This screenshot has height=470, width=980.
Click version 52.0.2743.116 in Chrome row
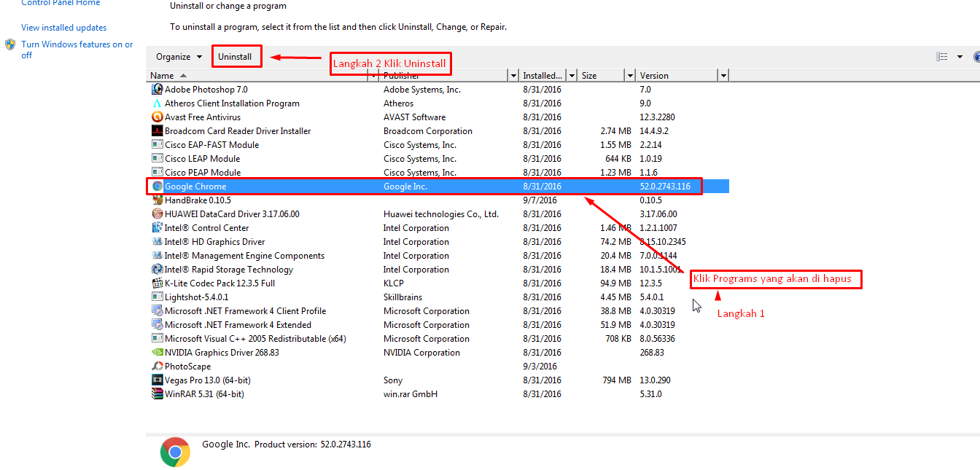pos(665,187)
